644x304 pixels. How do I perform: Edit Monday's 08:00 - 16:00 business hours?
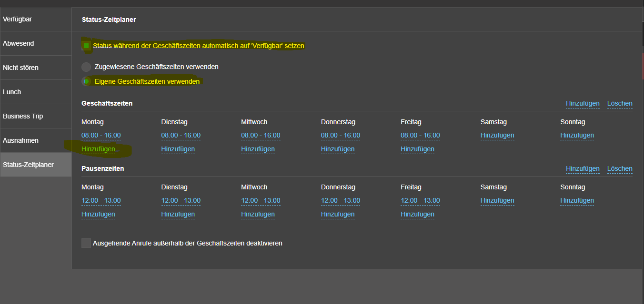tap(101, 135)
